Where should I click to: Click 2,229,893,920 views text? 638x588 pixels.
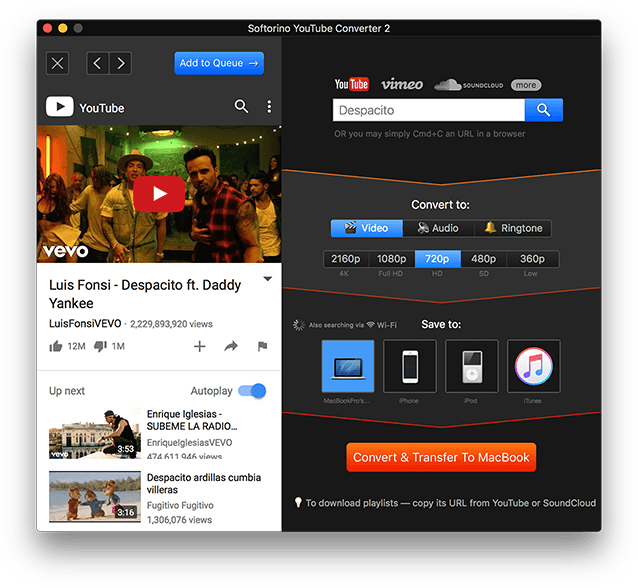pos(171,324)
